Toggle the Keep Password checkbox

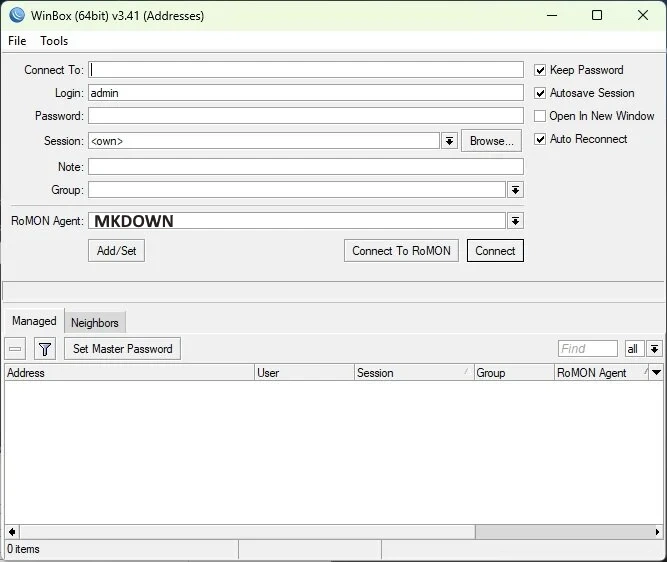(x=540, y=70)
